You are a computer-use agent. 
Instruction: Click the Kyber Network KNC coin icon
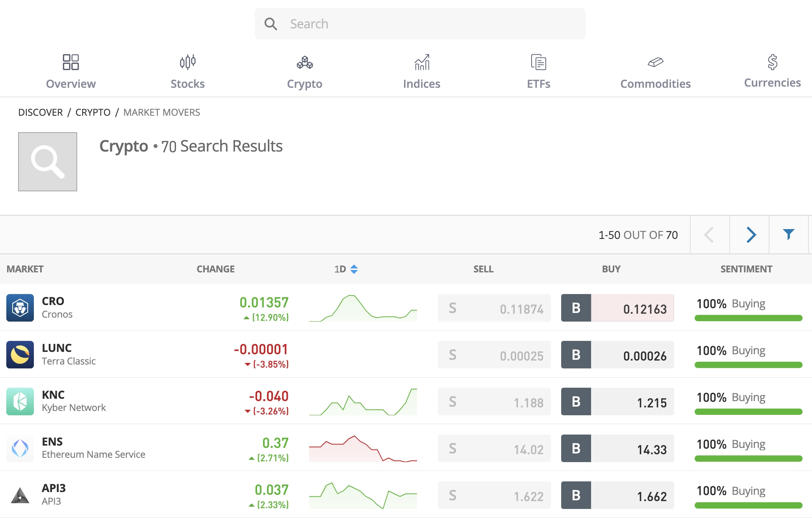tap(20, 401)
